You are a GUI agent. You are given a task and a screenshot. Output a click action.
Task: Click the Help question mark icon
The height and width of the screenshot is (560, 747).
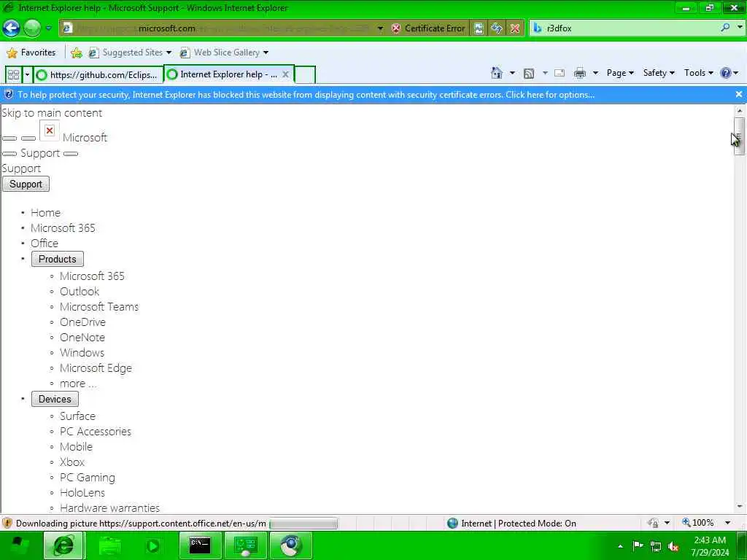click(x=726, y=73)
